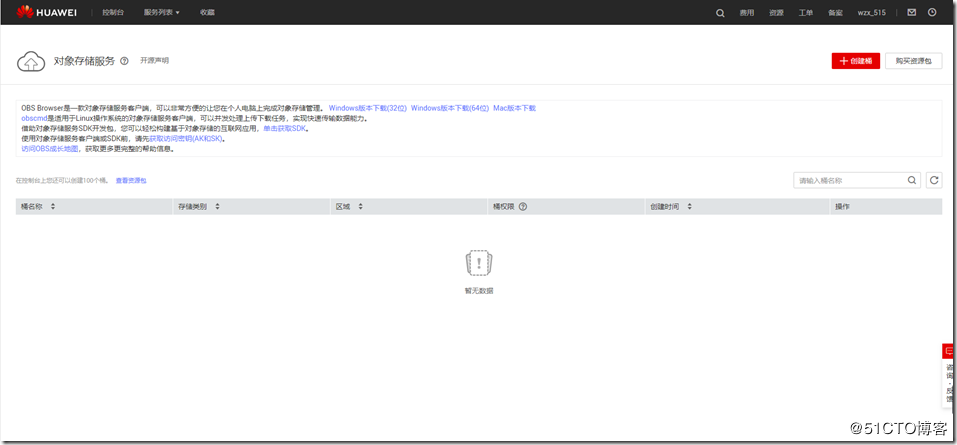
Task: Click help icon next to 桶权限
Action: [x=522, y=206]
